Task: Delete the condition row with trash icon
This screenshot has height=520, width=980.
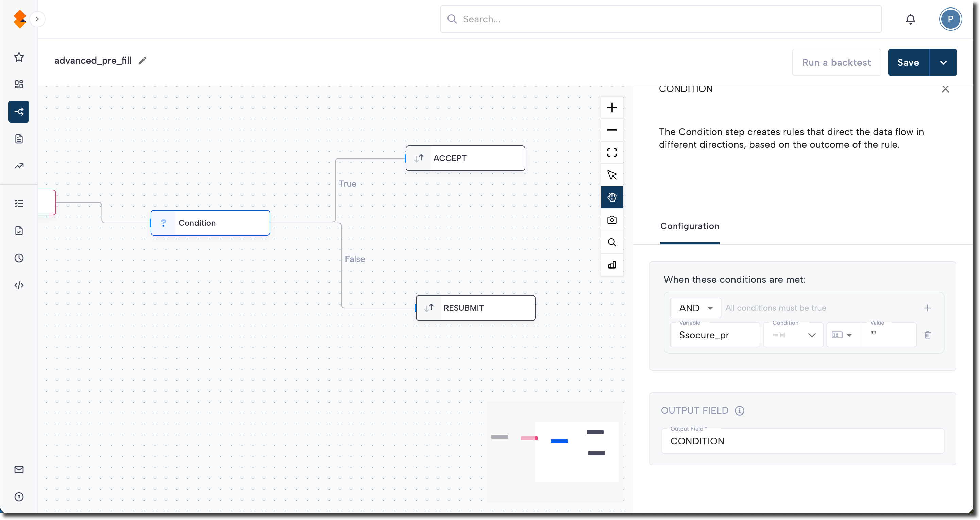Action: (928, 335)
